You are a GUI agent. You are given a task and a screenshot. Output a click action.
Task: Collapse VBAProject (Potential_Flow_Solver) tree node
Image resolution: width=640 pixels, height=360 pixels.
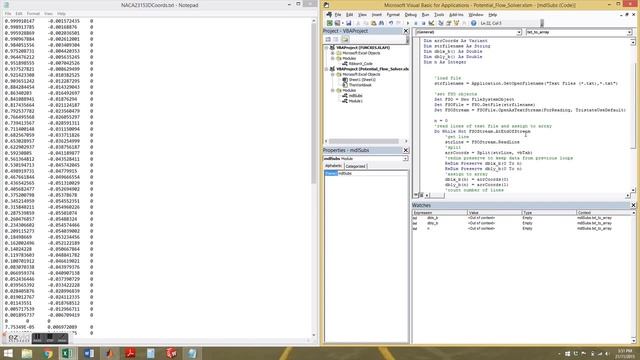coord(327,69)
